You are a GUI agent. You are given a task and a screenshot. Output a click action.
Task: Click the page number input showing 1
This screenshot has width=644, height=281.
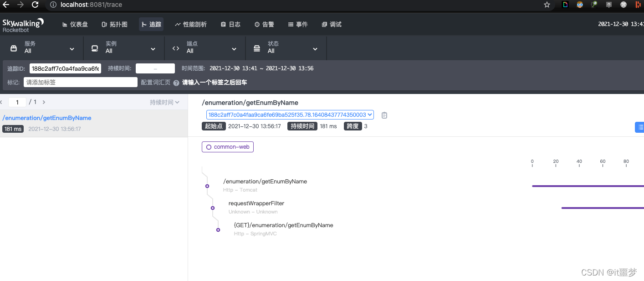click(17, 102)
